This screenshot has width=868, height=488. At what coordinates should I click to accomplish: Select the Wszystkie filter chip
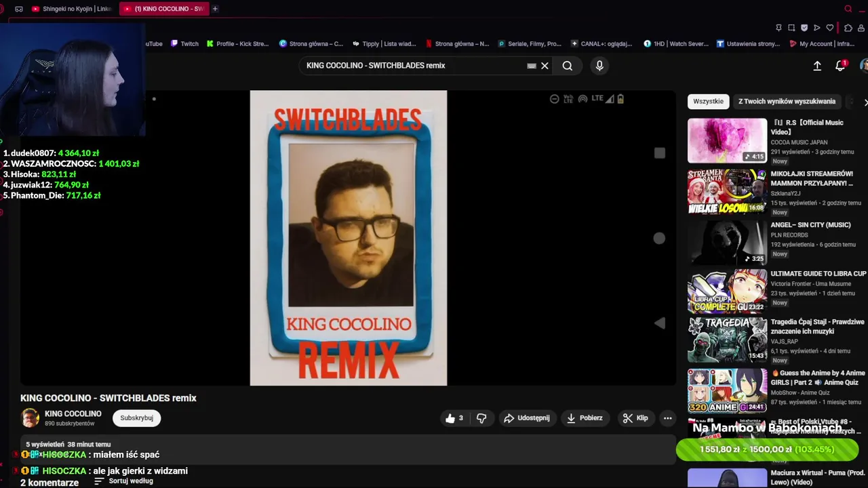[708, 102]
